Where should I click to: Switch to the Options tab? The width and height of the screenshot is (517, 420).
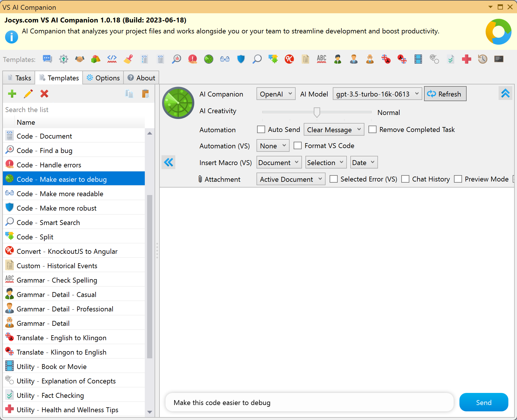pos(103,77)
